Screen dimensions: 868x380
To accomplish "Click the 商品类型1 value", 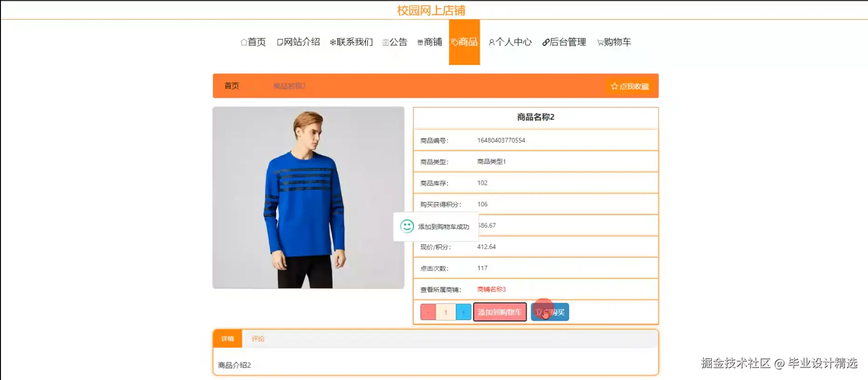I will [491, 161].
